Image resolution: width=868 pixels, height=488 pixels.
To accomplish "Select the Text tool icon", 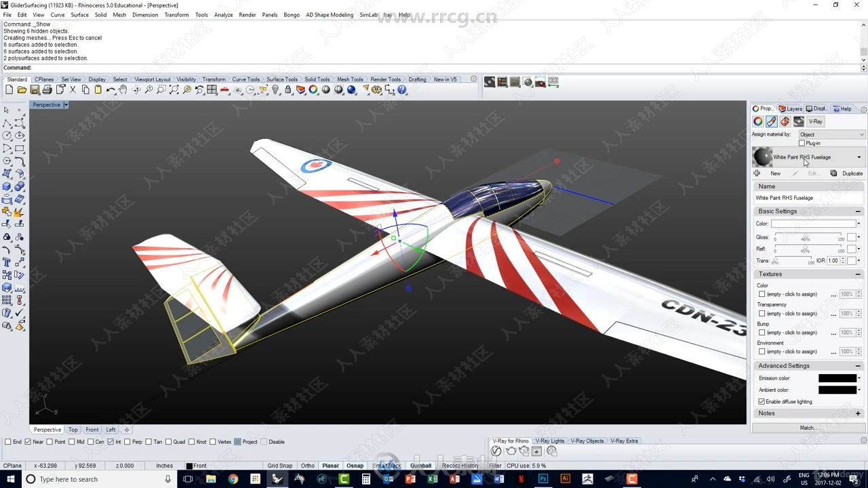I will pyautogui.click(x=7, y=262).
